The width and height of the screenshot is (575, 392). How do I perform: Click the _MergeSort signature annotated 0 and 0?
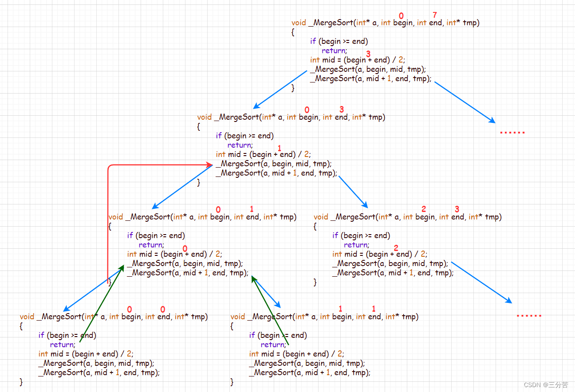point(114,317)
